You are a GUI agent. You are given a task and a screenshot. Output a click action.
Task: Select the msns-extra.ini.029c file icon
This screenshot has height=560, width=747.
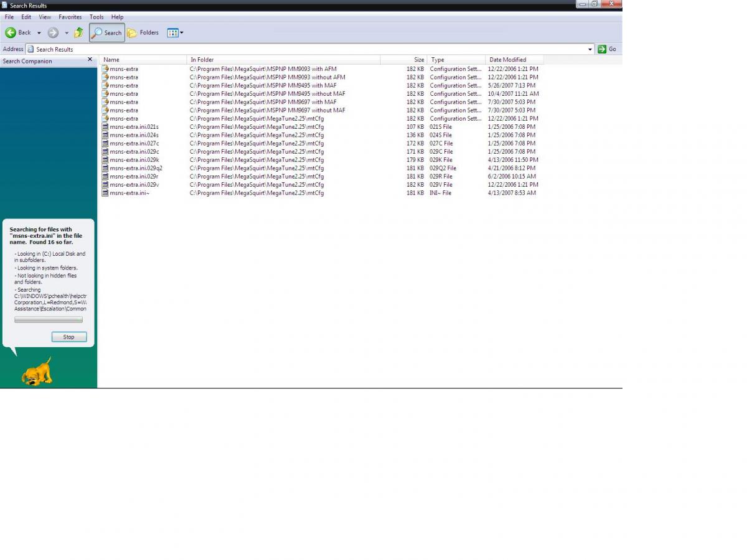105,151
